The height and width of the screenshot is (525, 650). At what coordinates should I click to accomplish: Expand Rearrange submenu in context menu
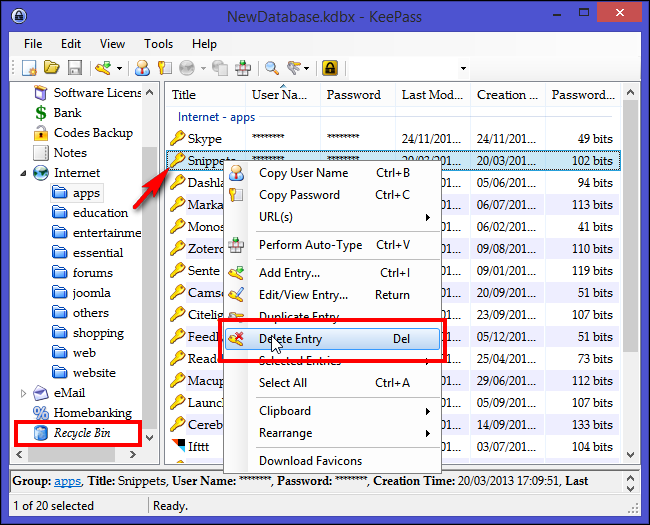(332, 433)
